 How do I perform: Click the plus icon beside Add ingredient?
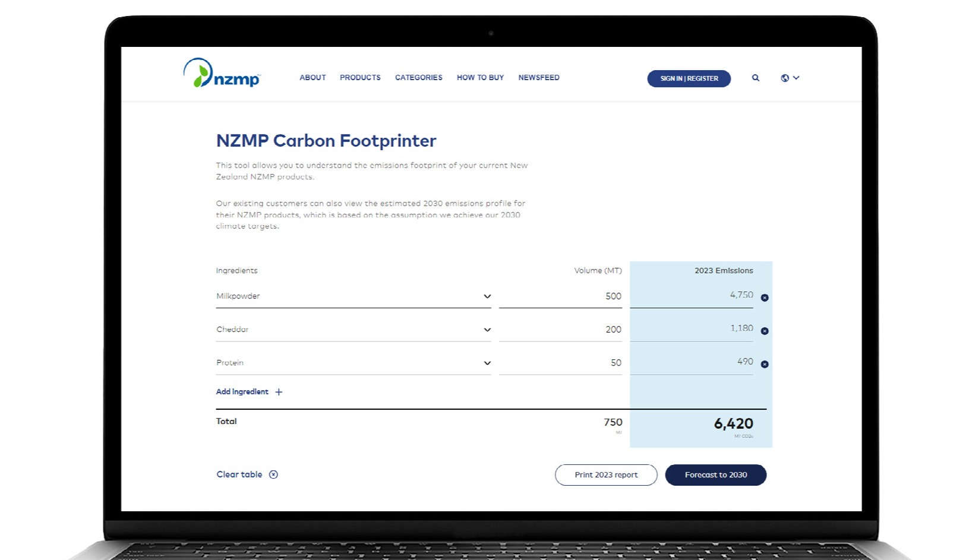coord(279,392)
